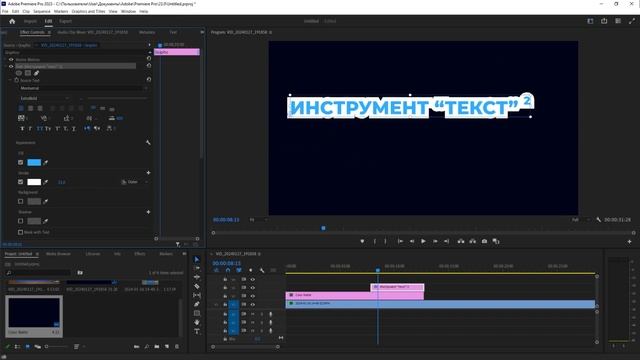This screenshot has height=360, width=640.
Task: Toggle the Fill checkbox
Action: tap(20, 162)
